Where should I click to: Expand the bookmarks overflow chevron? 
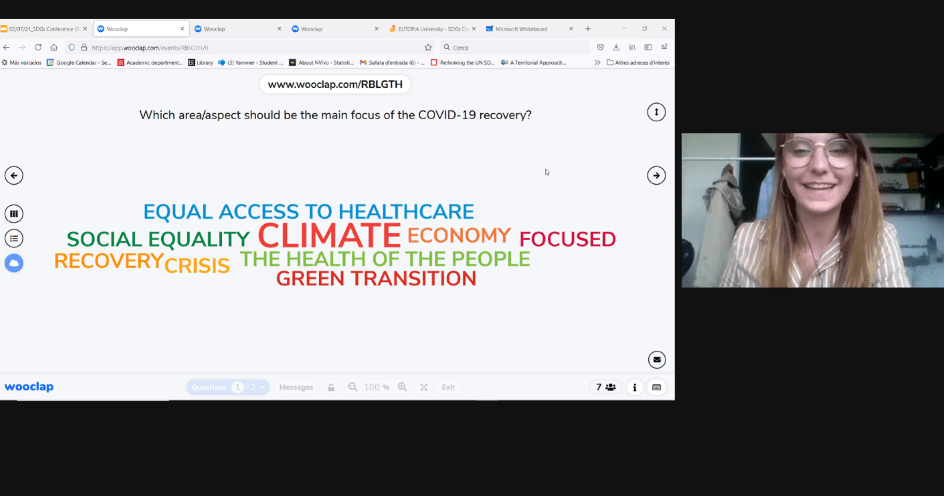pyautogui.click(x=597, y=62)
